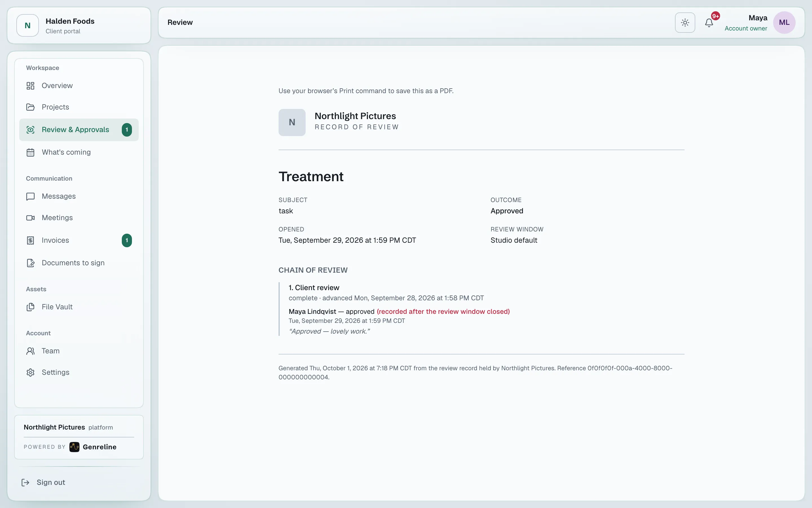
Task: Click the Maya Account owner label
Action: 746,23
